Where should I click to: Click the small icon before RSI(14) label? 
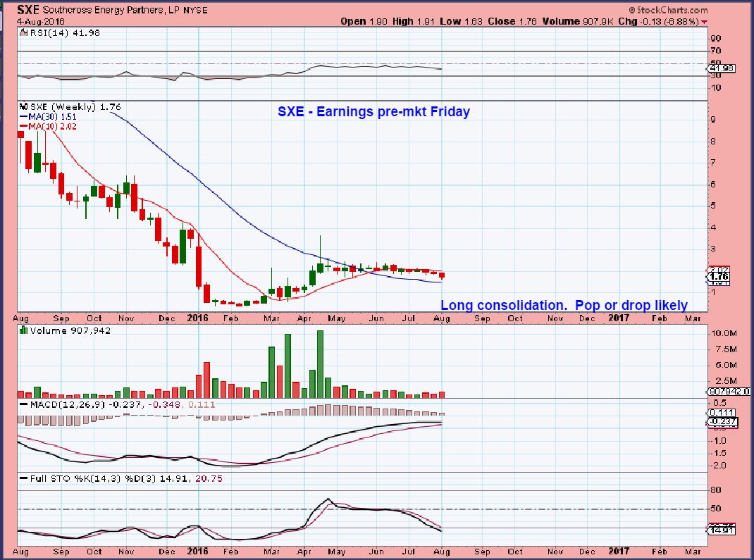23,32
